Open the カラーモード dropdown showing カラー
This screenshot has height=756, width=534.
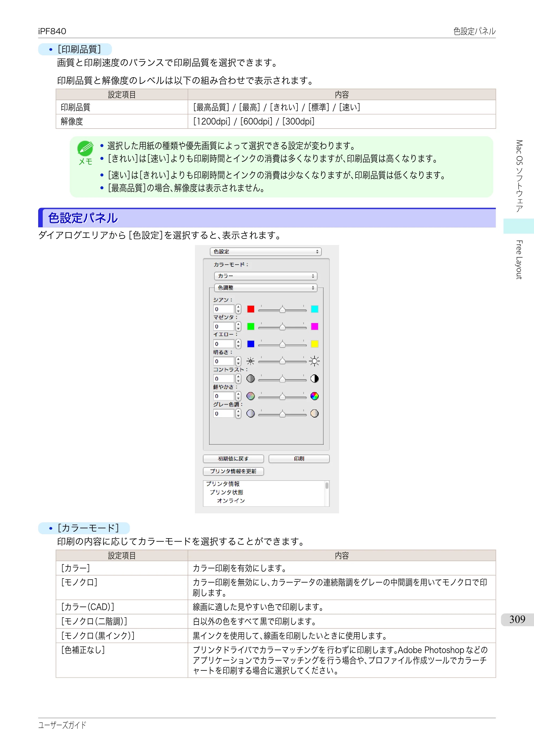pos(265,276)
